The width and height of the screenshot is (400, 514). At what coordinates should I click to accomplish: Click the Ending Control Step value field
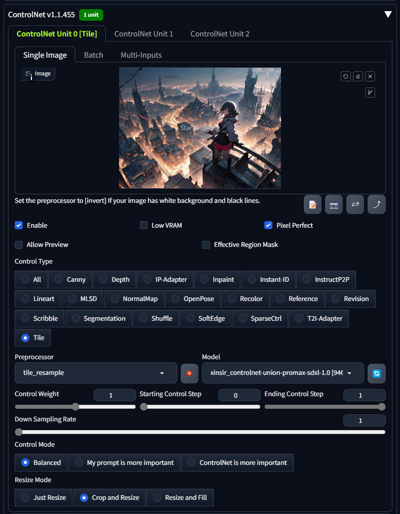click(364, 395)
